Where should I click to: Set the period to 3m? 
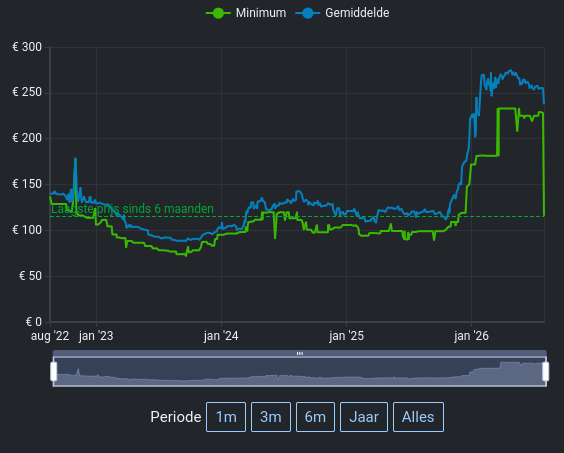pos(271,417)
